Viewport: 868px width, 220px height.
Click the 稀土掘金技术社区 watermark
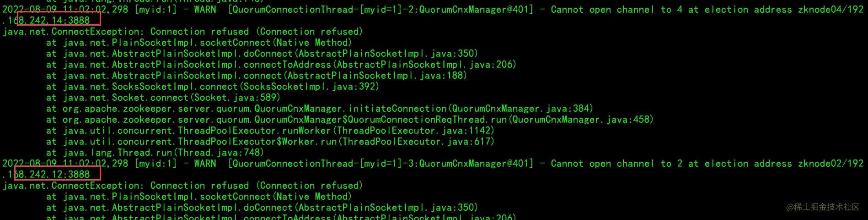pyautogui.click(x=823, y=207)
